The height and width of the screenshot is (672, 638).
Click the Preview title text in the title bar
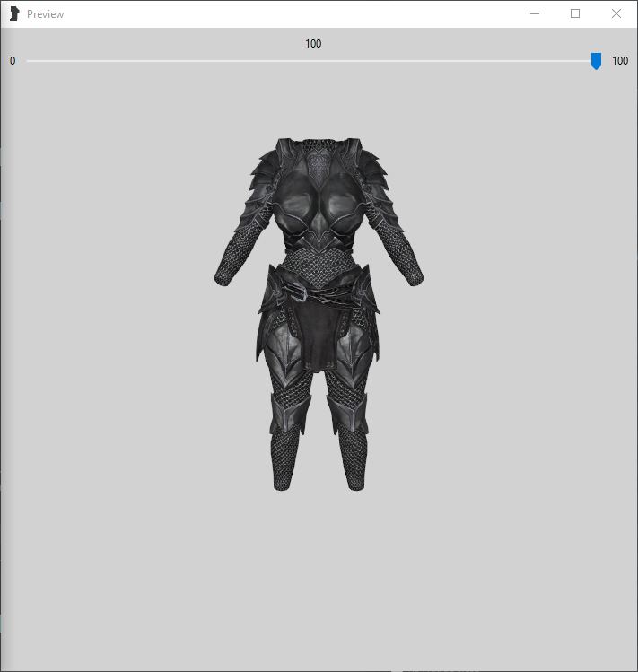coord(45,14)
